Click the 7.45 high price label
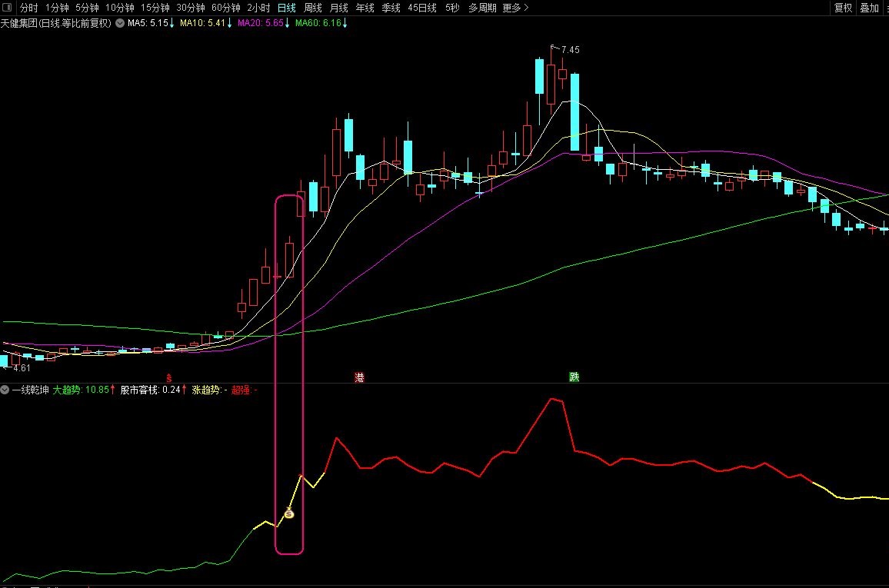889x588 pixels. (x=570, y=50)
